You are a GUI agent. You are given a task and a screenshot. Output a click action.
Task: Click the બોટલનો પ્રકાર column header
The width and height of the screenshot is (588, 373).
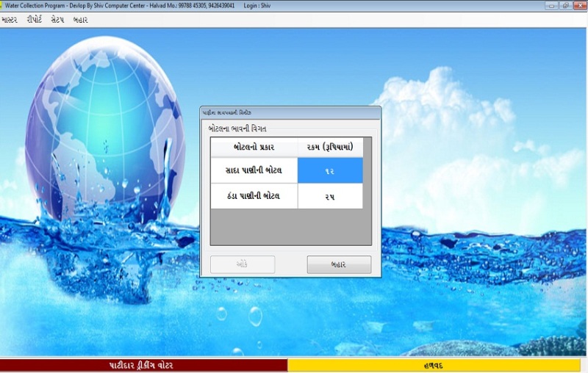click(254, 147)
